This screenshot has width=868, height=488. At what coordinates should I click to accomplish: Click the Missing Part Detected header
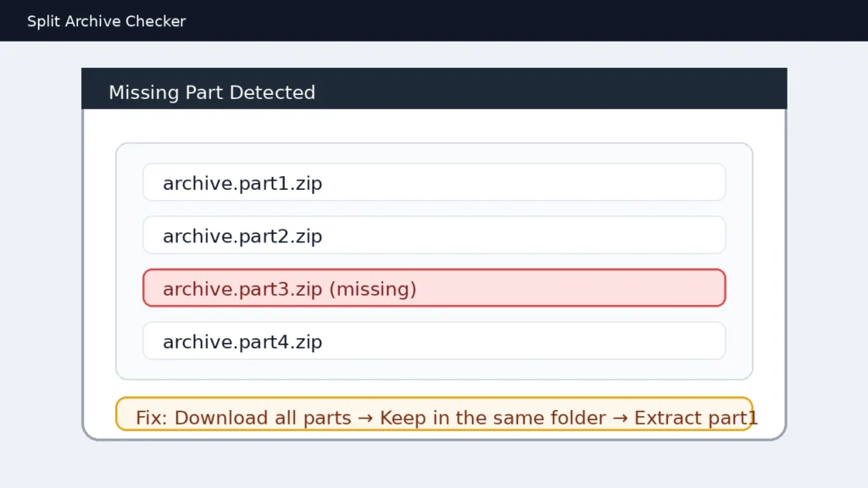click(212, 92)
